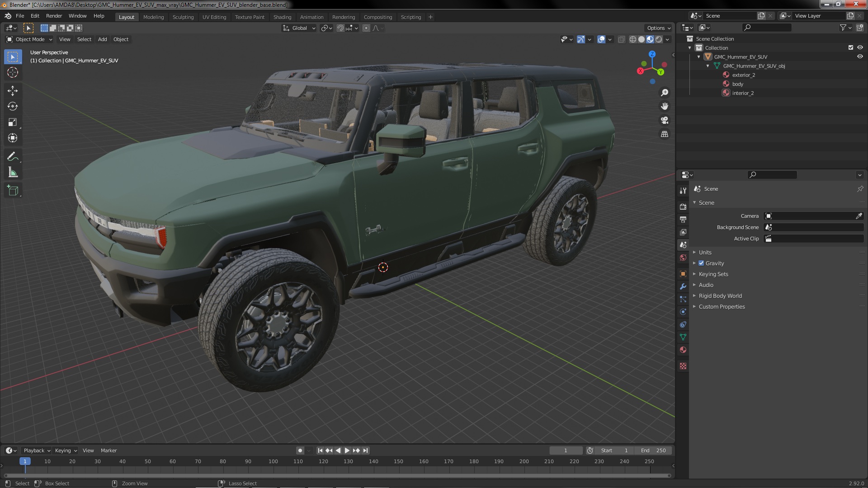Click the End frame value field
This screenshot has width=868, height=488.
[653, 450]
